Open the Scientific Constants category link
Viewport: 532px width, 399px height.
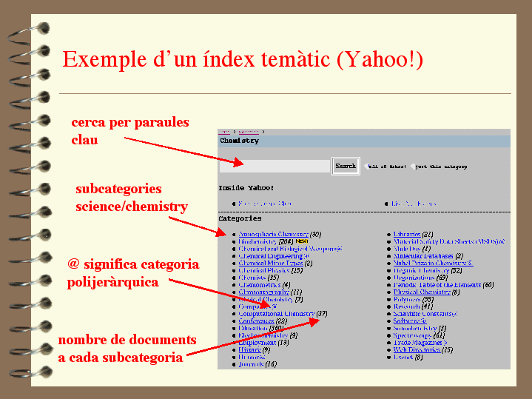point(425,314)
